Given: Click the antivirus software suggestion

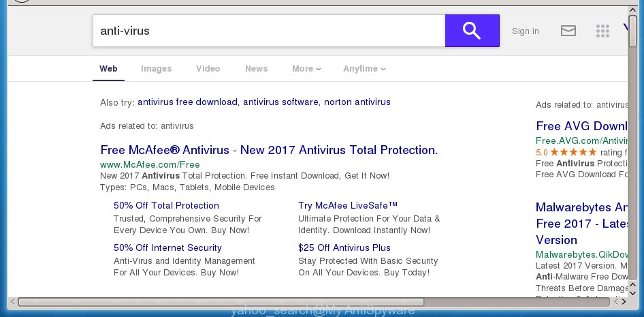Looking at the screenshot, I should [280, 102].
